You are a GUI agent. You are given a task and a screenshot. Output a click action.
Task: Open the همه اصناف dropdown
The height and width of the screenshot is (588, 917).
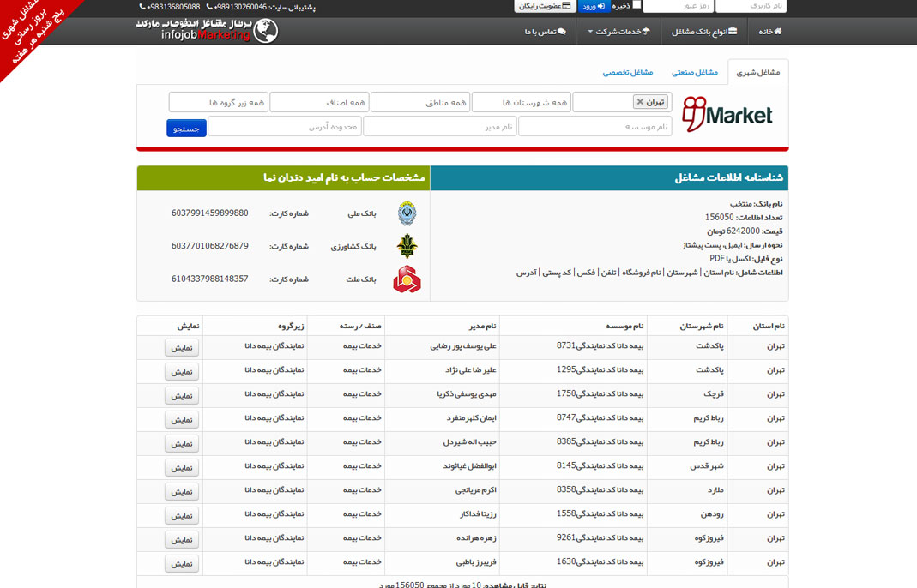[x=319, y=102]
